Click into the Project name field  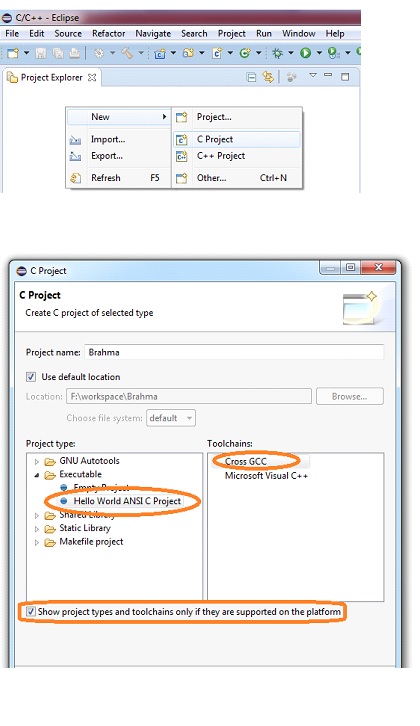click(234, 352)
